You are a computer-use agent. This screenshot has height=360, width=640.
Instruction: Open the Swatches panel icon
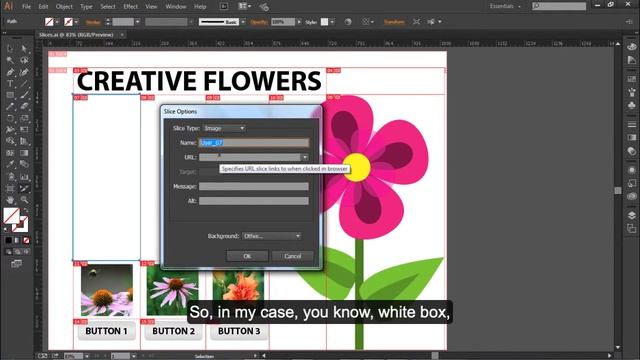(632, 78)
